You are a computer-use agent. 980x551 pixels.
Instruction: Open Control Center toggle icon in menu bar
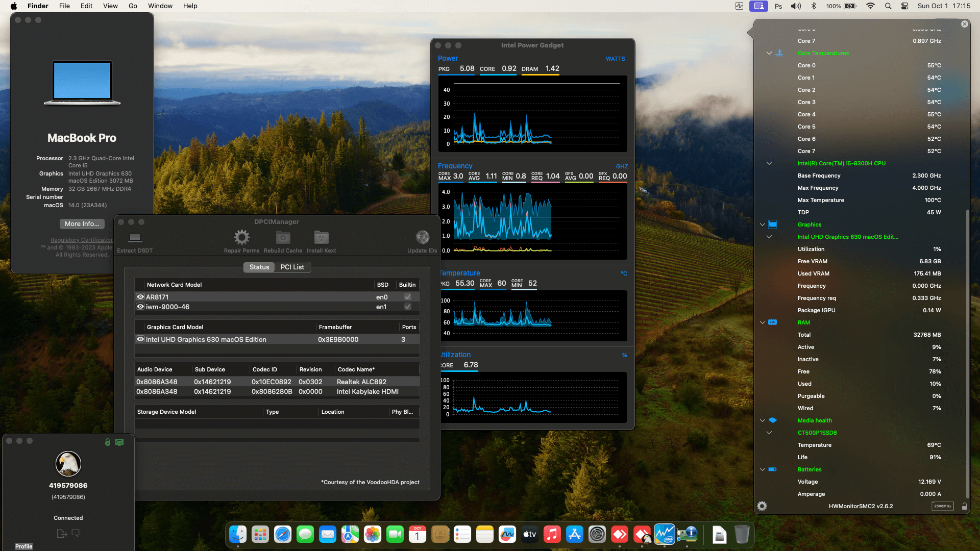pyautogui.click(x=904, y=6)
